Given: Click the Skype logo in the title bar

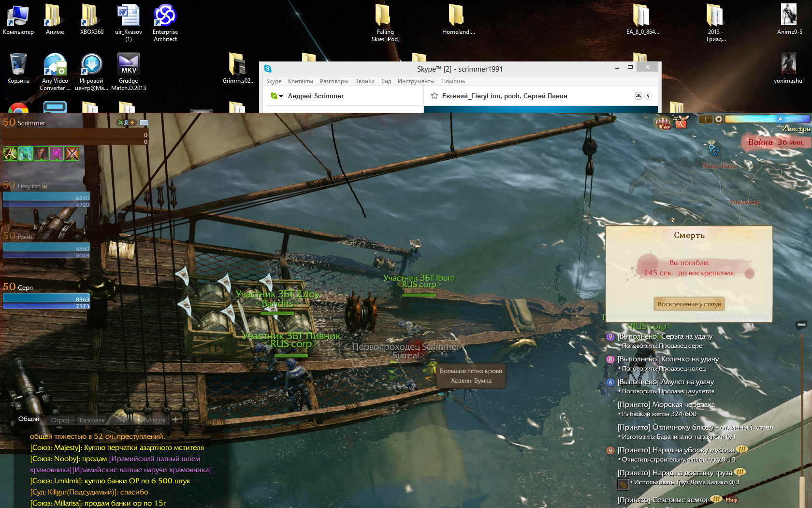Looking at the screenshot, I should pyautogui.click(x=268, y=69).
